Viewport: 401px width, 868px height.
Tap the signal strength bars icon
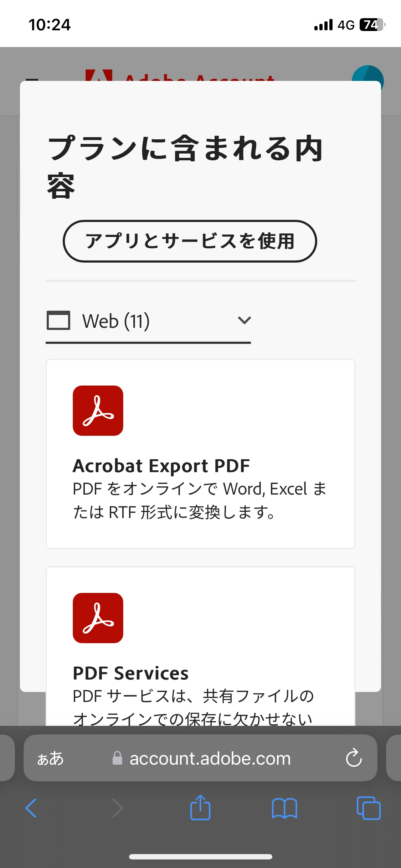pyautogui.click(x=323, y=25)
